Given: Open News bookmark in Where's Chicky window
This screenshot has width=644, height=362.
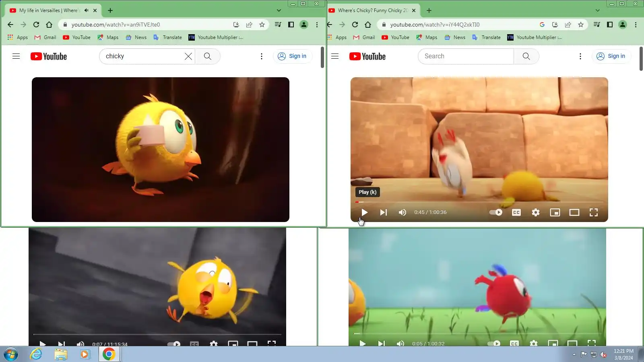Looking at the screenshot, I should point(455,37).
